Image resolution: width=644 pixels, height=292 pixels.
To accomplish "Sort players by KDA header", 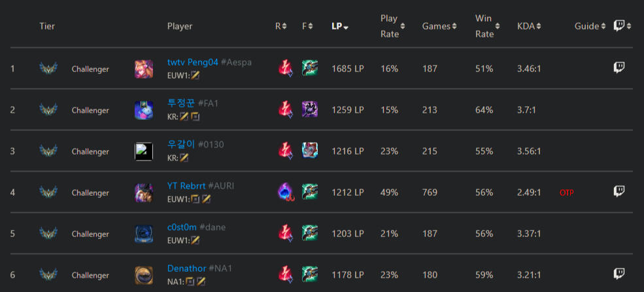I will point(529,26).
